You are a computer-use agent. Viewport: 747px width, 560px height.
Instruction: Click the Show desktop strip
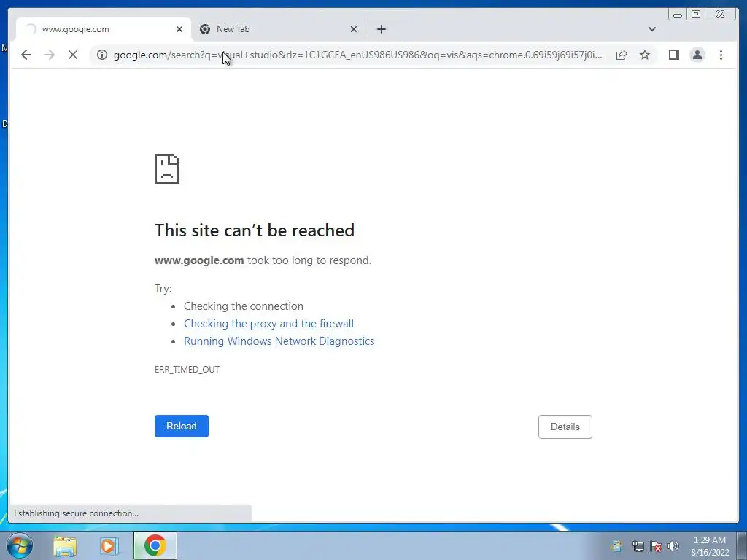coord(742,545)
